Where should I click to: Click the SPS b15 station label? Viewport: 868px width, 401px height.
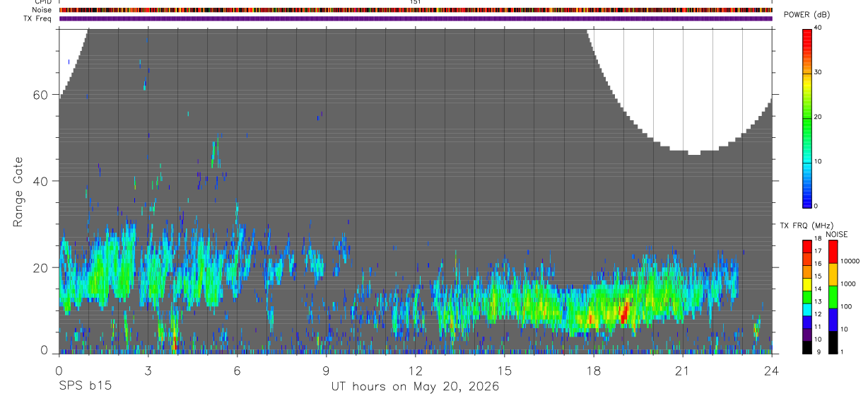click(84, 386)
